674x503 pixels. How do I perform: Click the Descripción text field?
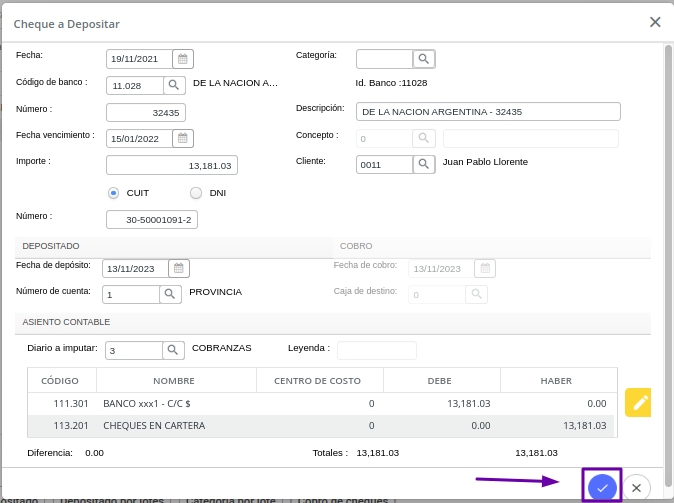[x=488, y=112]
